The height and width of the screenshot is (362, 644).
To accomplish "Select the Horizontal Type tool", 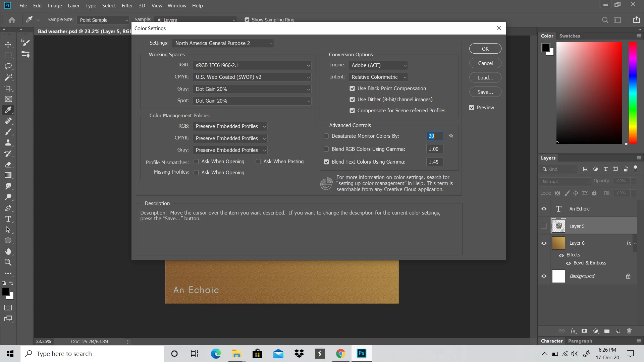I will click(8, 219).
